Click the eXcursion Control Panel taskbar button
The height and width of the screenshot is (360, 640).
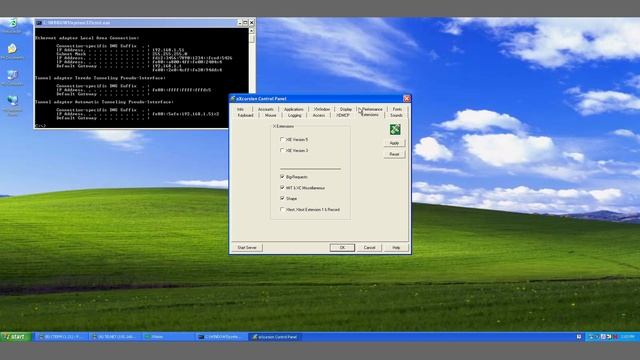275,337
